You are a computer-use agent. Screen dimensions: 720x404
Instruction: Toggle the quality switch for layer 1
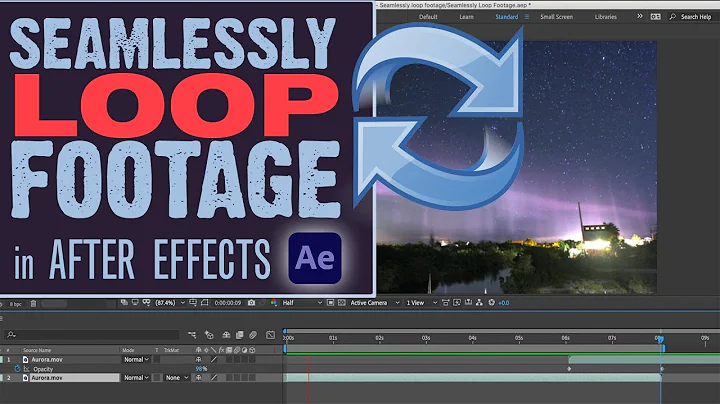214,359
